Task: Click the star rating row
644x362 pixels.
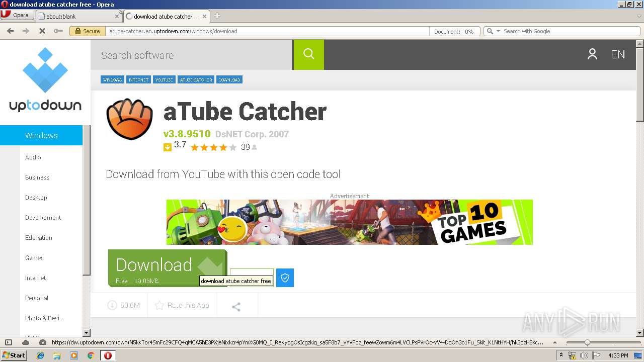Action: [213, 147]
